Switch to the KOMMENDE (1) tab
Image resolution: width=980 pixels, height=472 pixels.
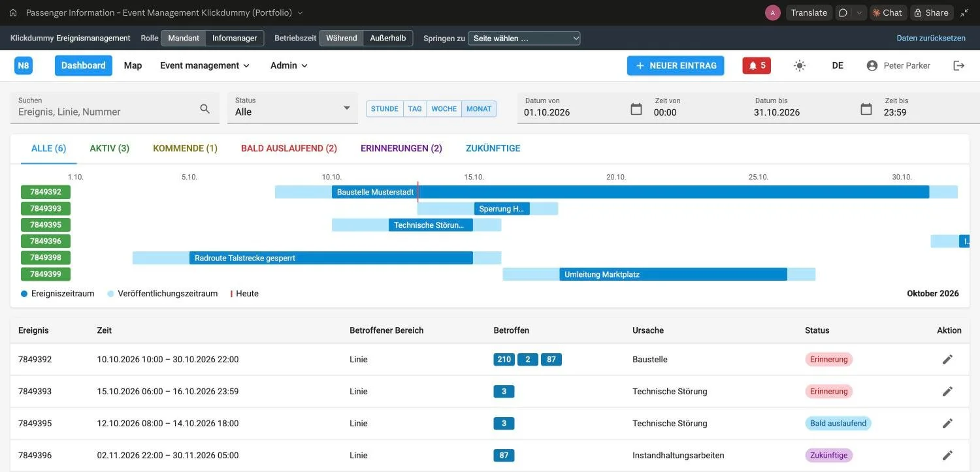(x=185, y=148)
